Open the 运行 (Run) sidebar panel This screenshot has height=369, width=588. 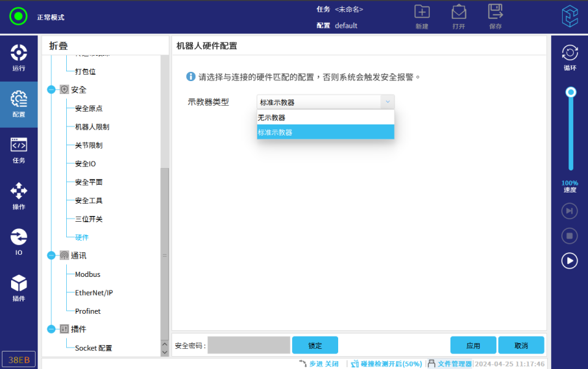[x=19, y=58]
